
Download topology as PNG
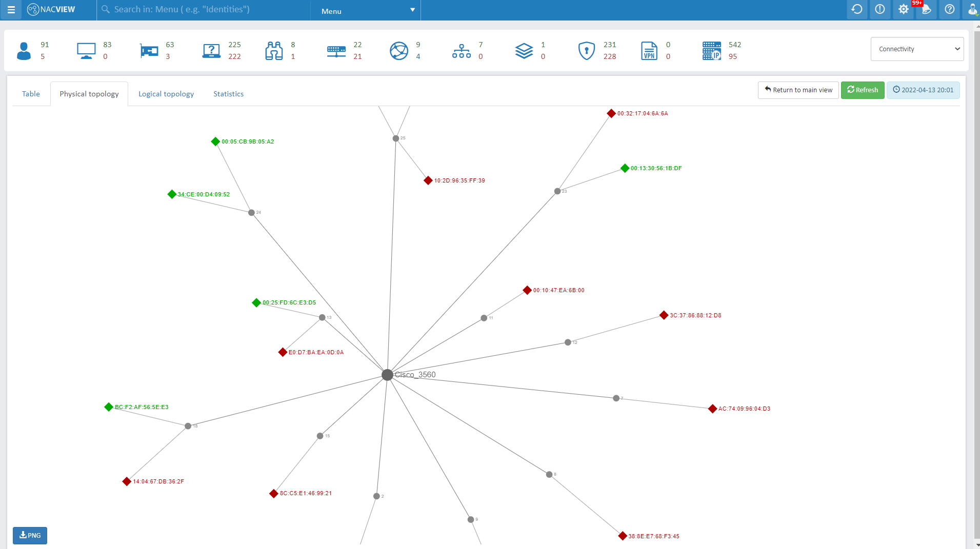tap(30, 535)
